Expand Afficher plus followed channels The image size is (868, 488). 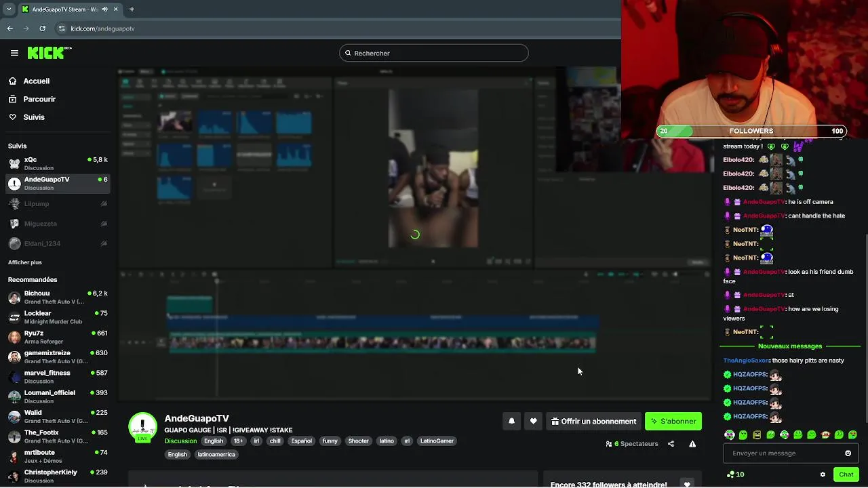pos(25,262)
